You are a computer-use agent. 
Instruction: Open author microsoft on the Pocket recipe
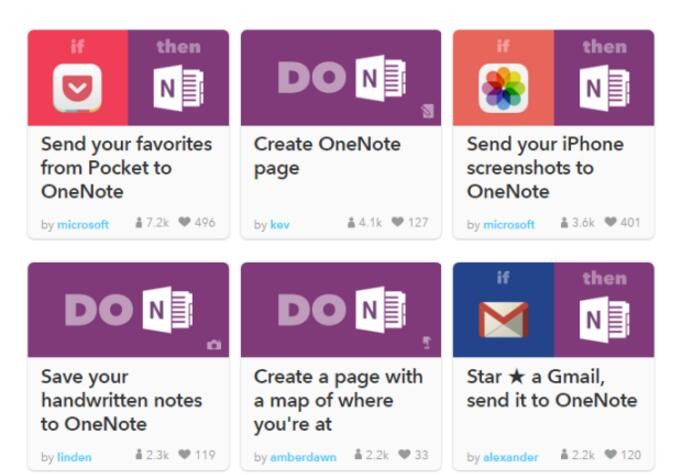click(83, 224)
